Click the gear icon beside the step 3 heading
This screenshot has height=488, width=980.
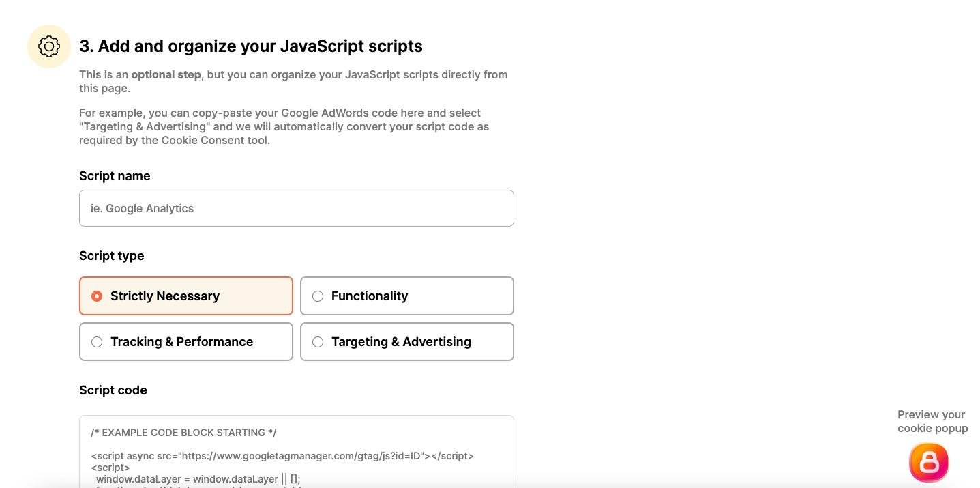click(49, 46)
